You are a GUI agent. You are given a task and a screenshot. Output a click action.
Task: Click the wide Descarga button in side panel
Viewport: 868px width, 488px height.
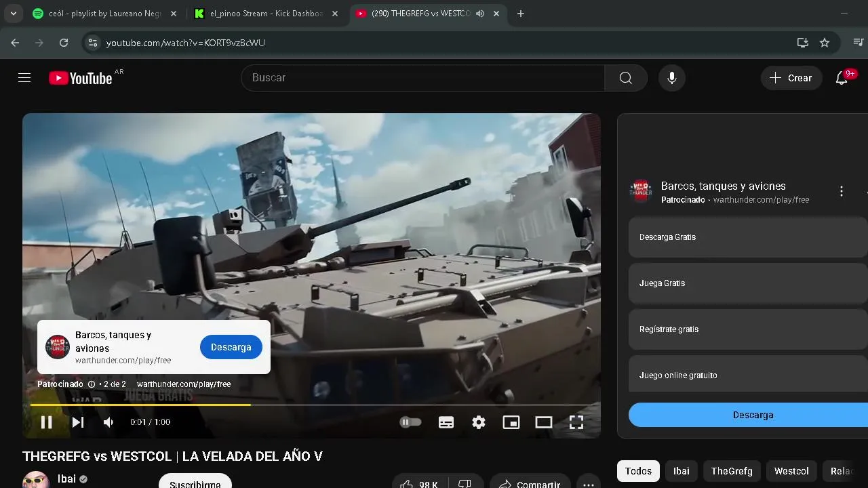click(x=749, y=415)
